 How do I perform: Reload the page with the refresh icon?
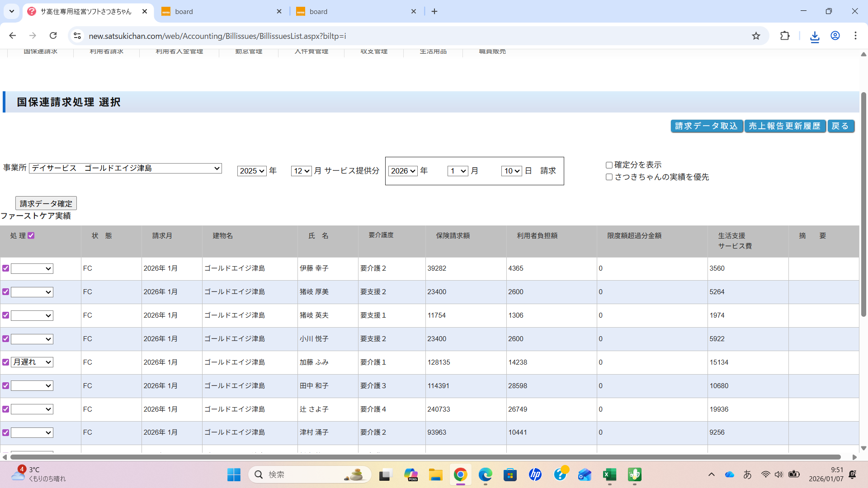point(53,36)
